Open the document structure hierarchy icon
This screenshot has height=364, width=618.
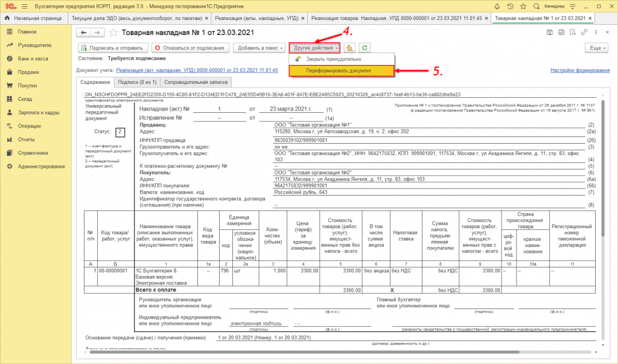click(x=349, y=48)
